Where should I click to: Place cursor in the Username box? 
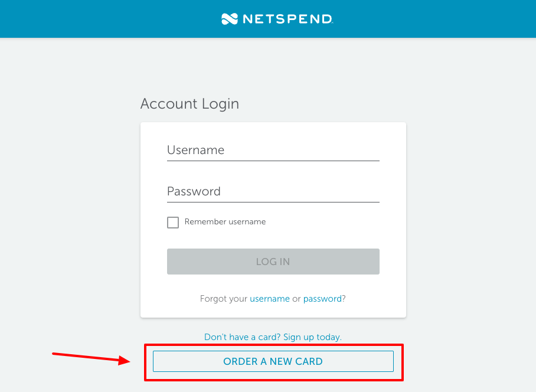(x=273, y=151)
